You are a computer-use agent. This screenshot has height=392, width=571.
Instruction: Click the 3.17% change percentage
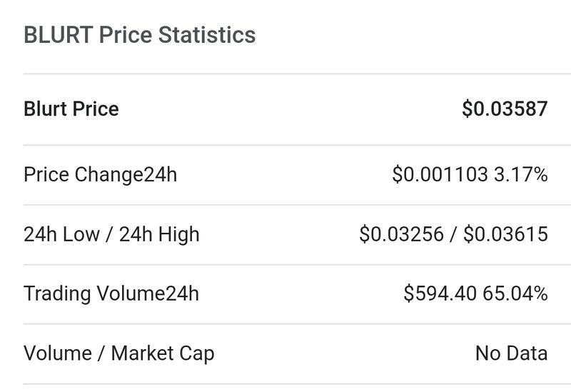click(x=521, y=175)
